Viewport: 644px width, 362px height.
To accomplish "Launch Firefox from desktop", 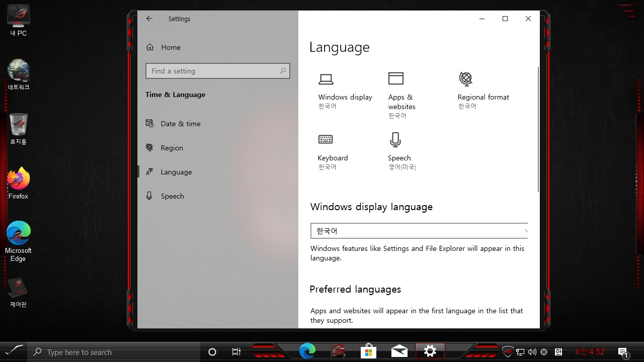I will tap(19, 184).
